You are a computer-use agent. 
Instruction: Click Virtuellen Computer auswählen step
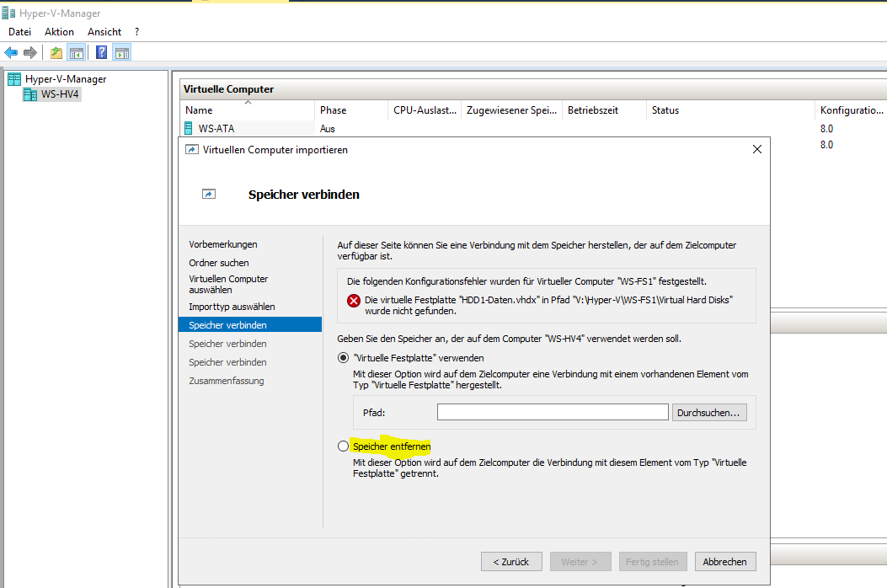(x=228, y=284)
